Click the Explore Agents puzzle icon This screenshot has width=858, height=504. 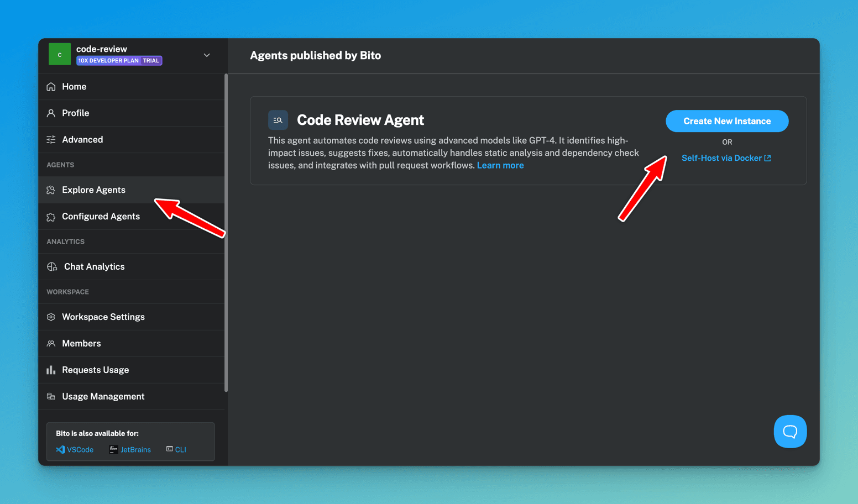[x=51, y=190]
